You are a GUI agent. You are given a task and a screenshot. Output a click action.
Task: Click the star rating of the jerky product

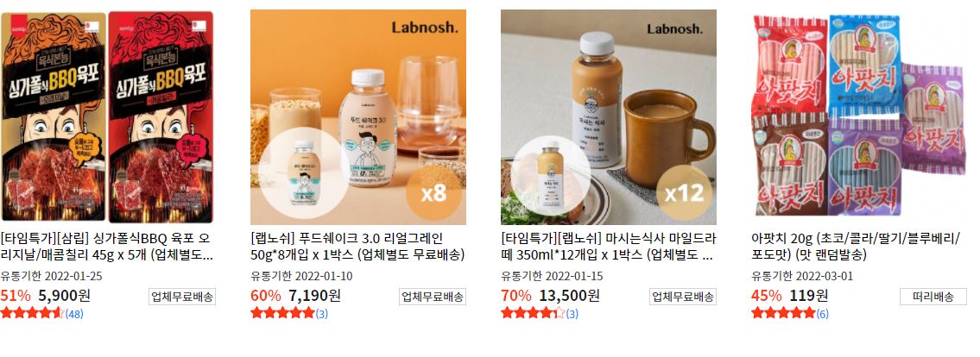tap(33, 313)
